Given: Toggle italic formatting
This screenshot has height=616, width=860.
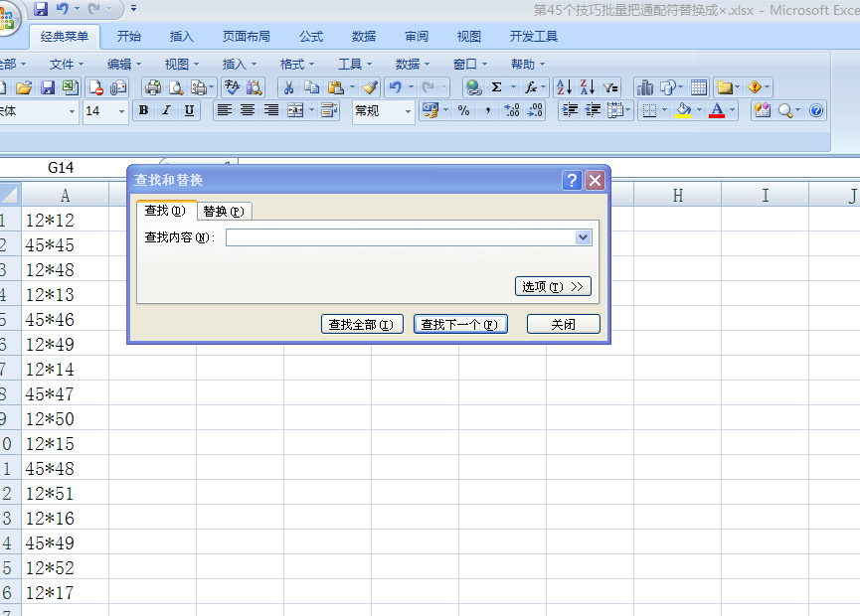Looking at the screenshot, I should point(166,111).
